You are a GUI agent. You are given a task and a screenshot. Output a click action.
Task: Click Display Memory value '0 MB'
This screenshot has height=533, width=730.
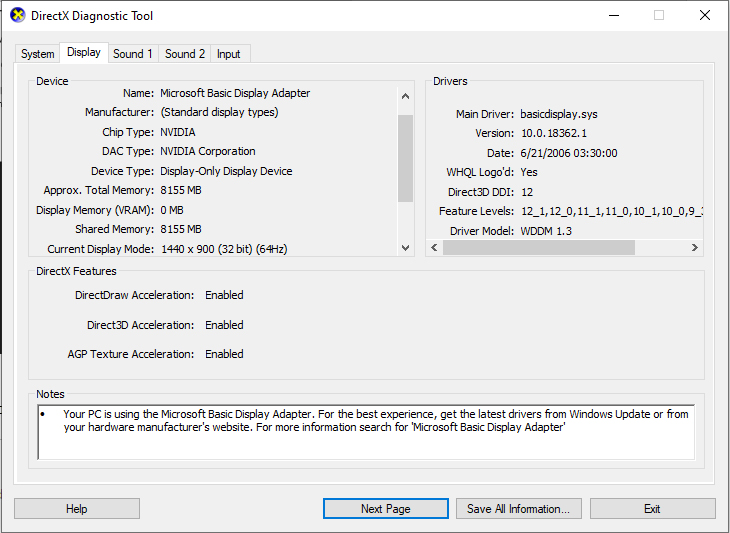(172, 210)
